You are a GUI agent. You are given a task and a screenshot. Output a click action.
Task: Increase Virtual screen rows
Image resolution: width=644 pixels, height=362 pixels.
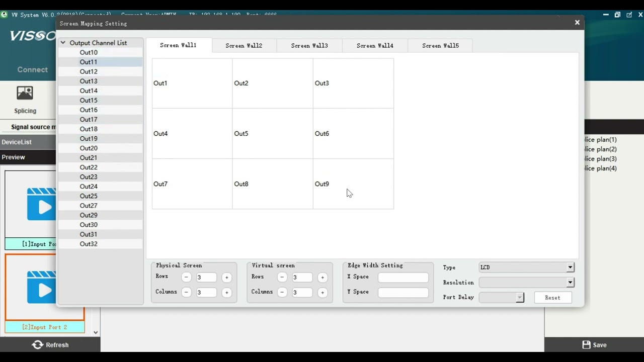(322, 277)
